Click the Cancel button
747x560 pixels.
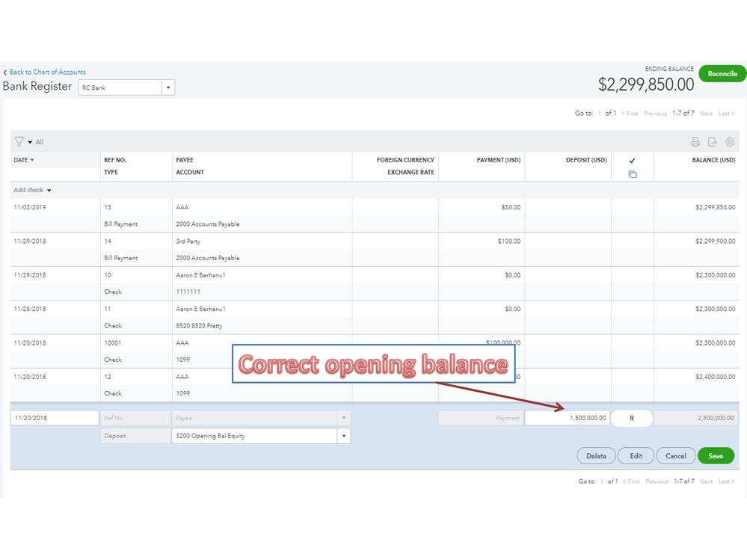tap(675, 456)
